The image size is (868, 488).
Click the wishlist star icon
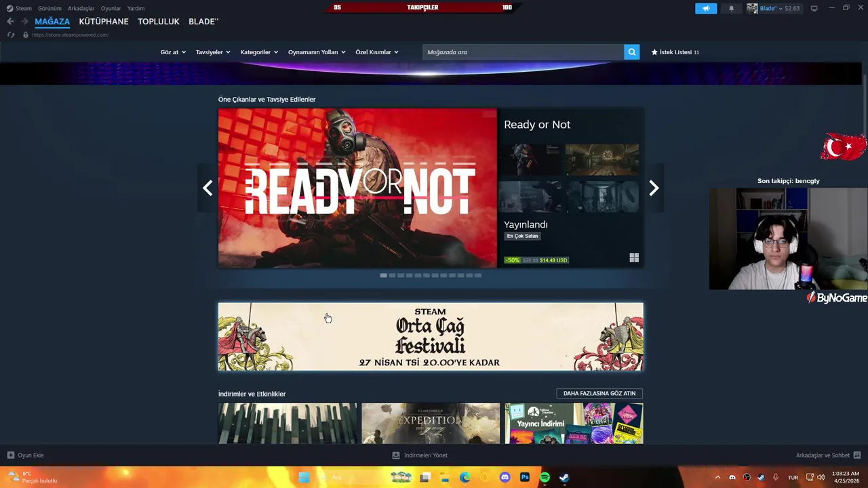click(x=654, y=52)
